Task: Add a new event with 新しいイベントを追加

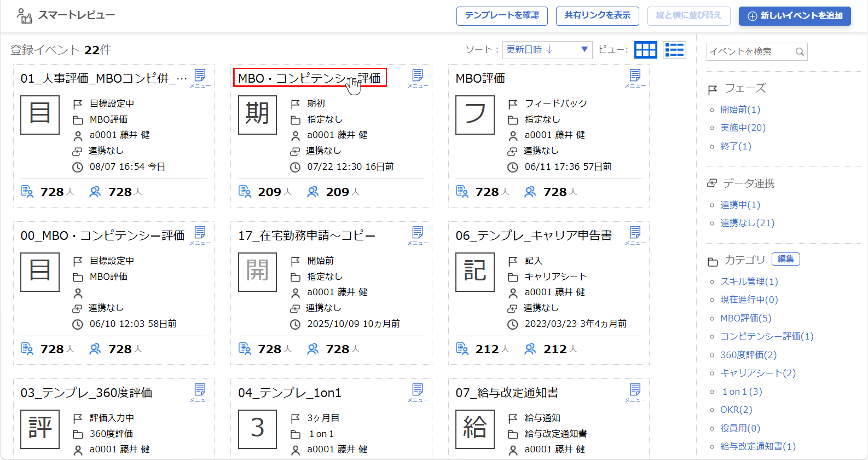Action: [x=795, y=16]
